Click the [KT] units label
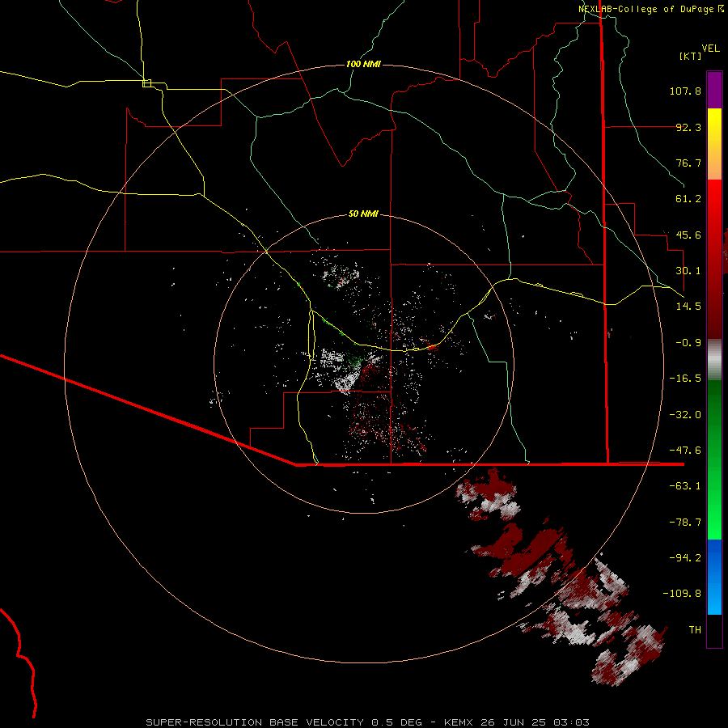 click(691, 56)
